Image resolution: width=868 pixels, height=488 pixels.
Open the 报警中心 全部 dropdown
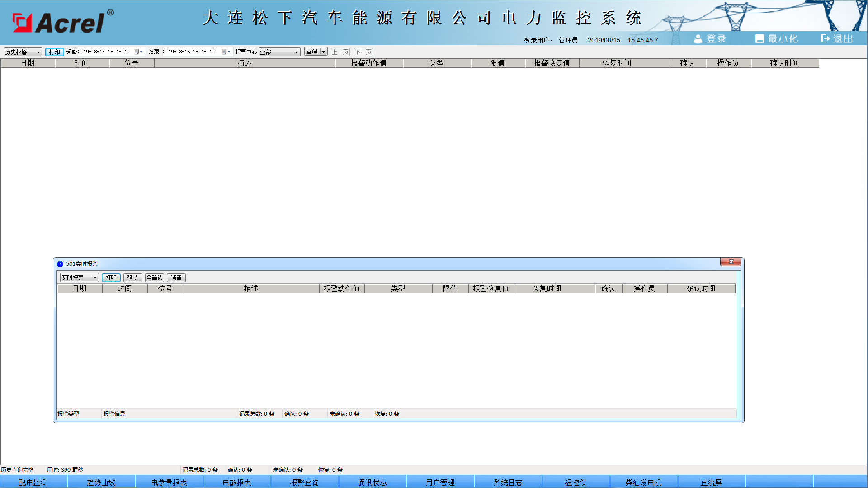pyautogui.click(x=297, y=52)
